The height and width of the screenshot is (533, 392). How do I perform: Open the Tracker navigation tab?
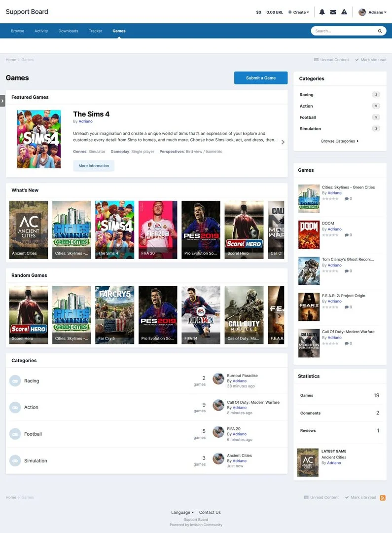[95, 31]
